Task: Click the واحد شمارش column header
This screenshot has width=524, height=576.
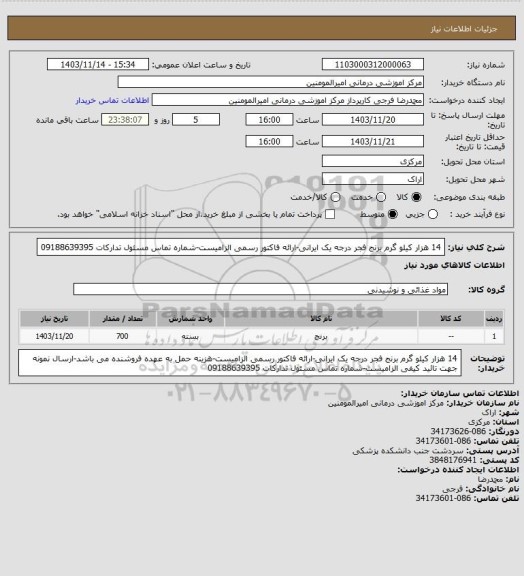Action: tap(190, 318)
